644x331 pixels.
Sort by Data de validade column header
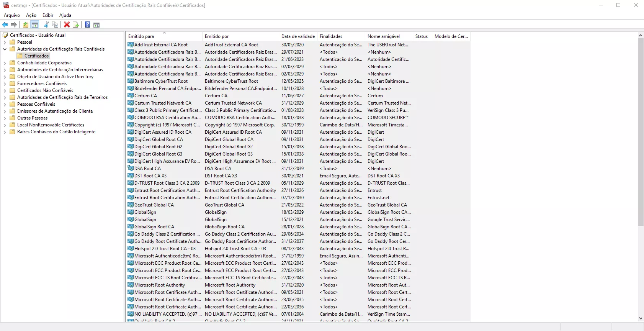click(298, 36)
